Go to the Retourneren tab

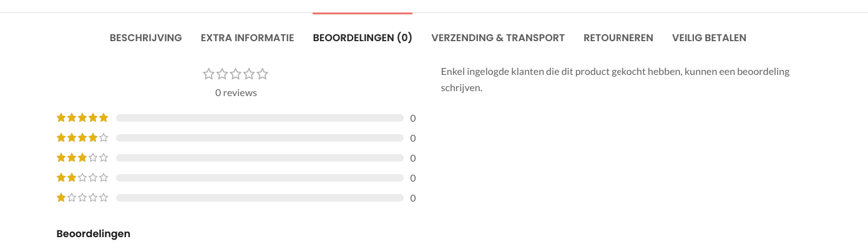[x=618, y=37]
